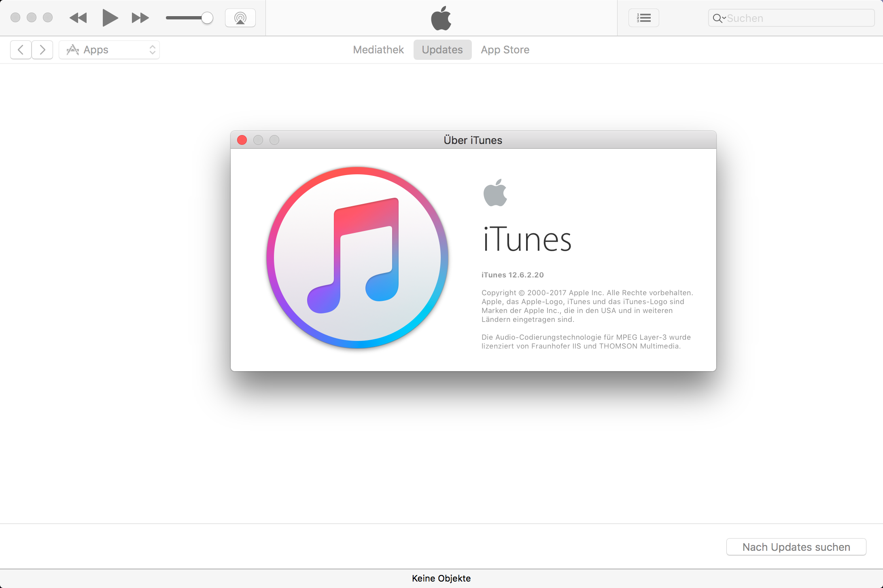Click the copyright notice paragraph

click(587, 306)
